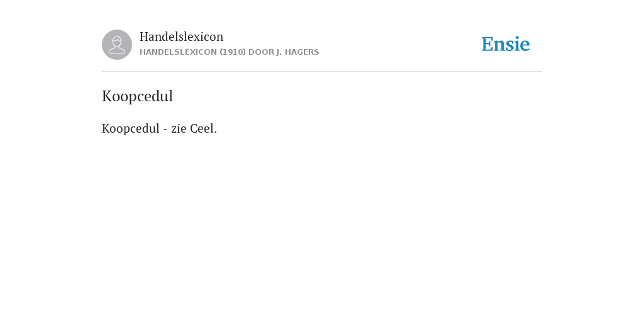Open the Handelslexicon author title
The height and width of the screenshot is (322, 644).
pos(182,36)
